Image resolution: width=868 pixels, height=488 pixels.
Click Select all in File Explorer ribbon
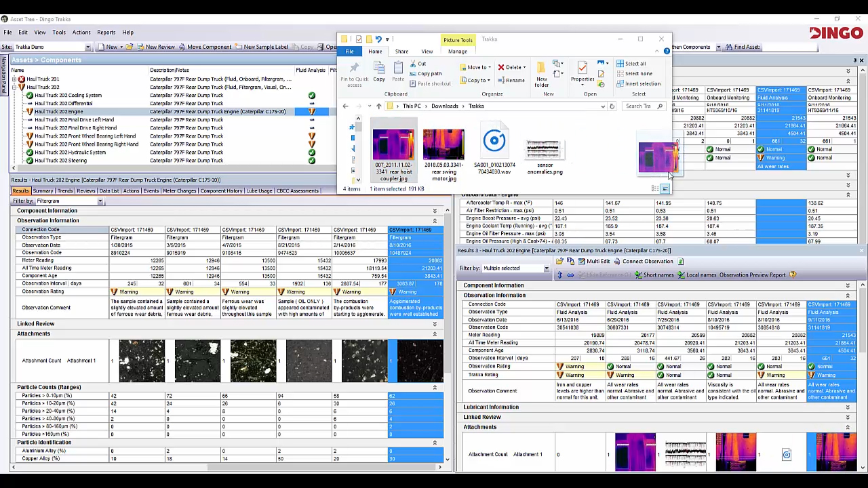pyautogui.click(x=631, y=64)
